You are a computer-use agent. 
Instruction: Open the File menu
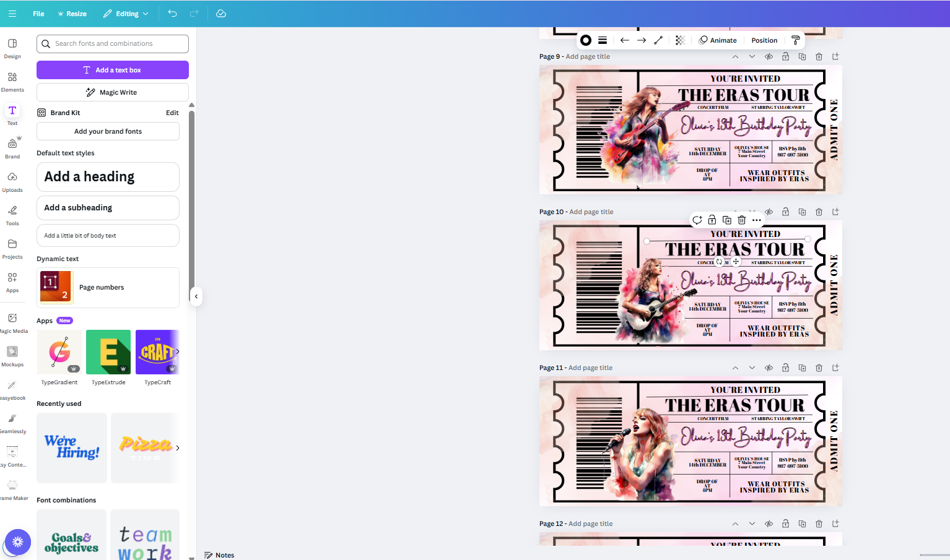pyautogui.click(x=38, y=13)
